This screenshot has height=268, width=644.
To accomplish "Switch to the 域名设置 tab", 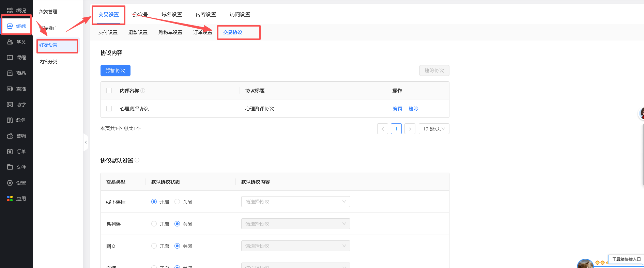I will point(172,15).
